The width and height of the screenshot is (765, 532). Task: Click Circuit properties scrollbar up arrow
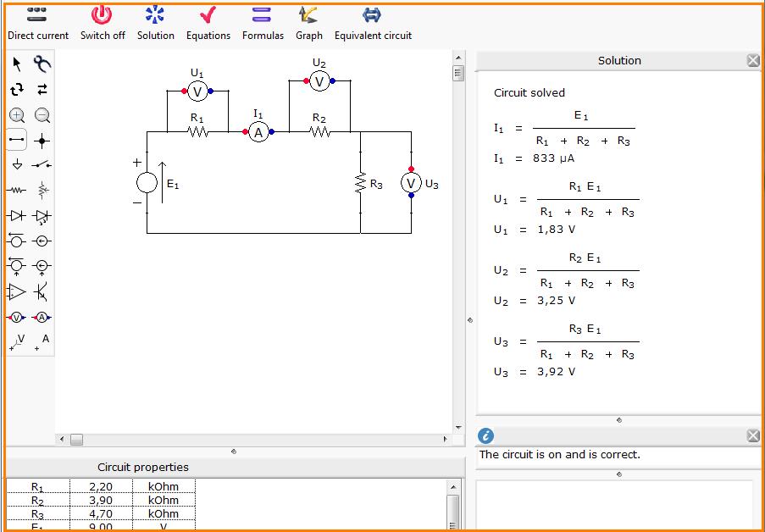point(452,486)
